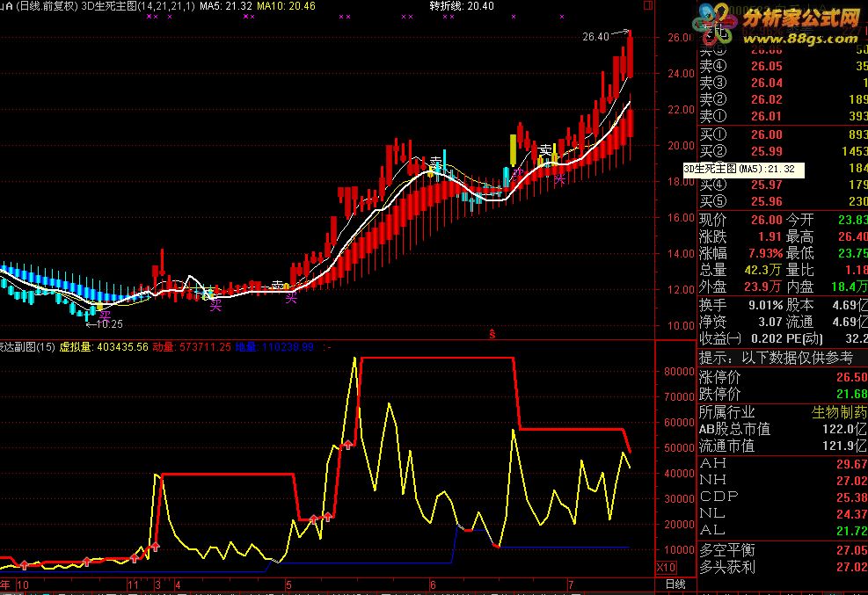Click the NH 27.02 row
This screenshot has height=595, width=868.
pyautogui.click(x=782, y=480)
